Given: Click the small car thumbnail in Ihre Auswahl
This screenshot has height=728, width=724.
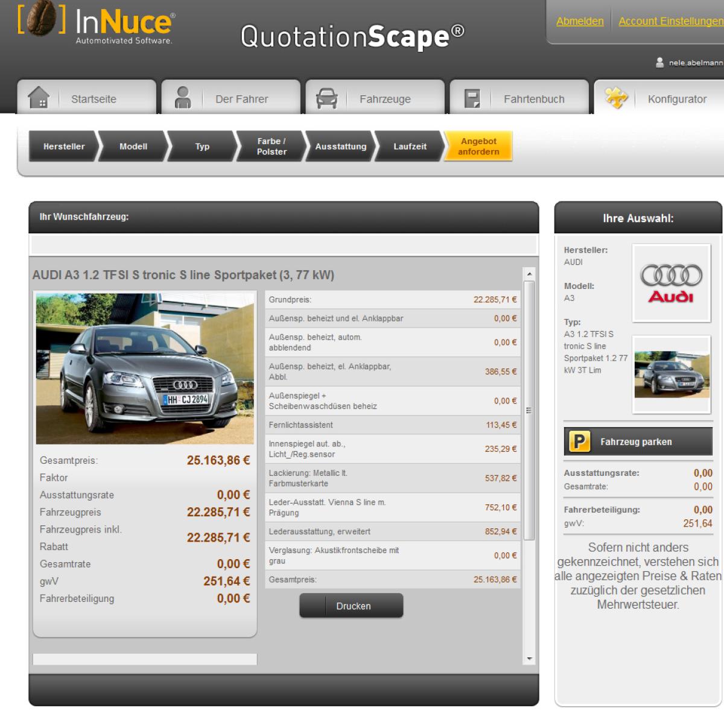Looking at the screenshot, I should [x=672, y=375].
